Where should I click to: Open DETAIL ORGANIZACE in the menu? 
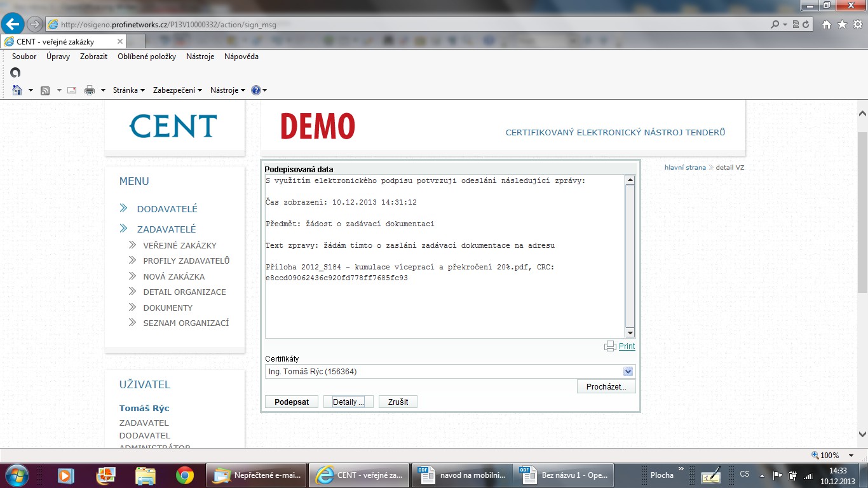185,292
